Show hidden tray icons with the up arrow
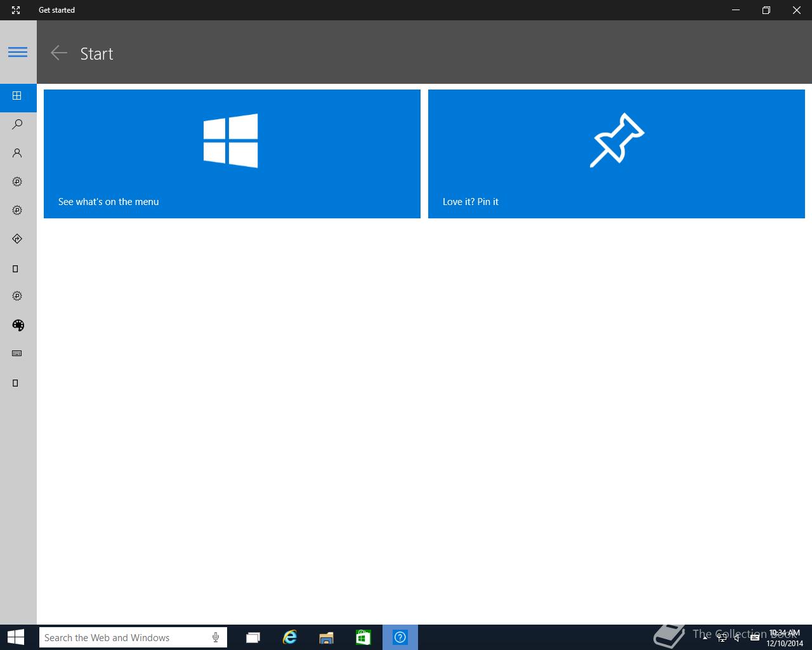 [x=705, y=637]
